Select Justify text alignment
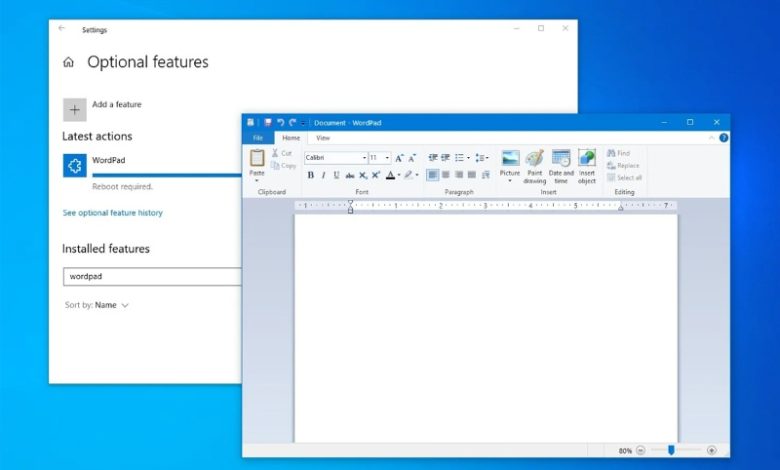Viewport: 780px width, 470px height. [472, 175]
